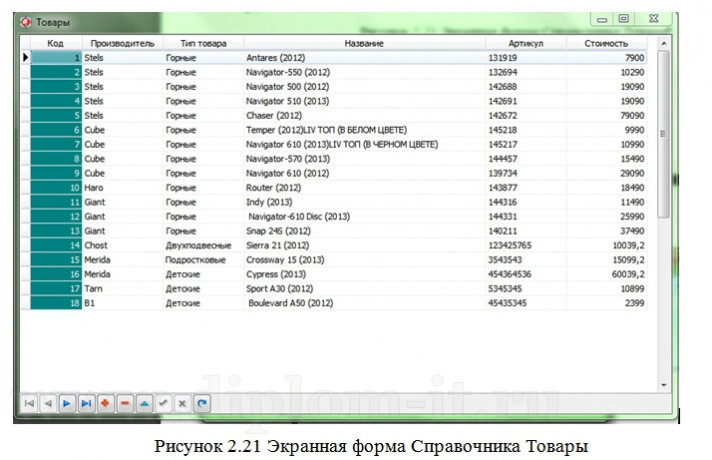Refresh data with circular arrow button
712x460 pixels.
202,403
